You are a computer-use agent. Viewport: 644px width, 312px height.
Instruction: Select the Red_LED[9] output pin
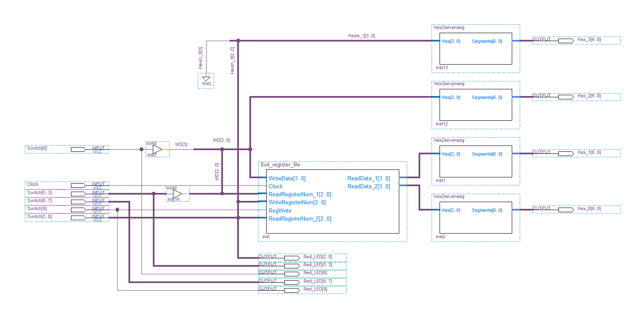click(291, 290)
